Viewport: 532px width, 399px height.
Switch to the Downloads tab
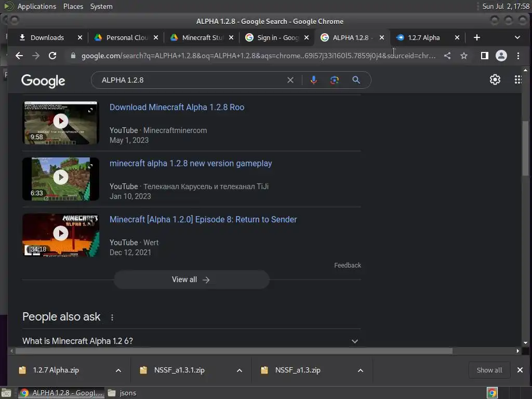point(47,37)
